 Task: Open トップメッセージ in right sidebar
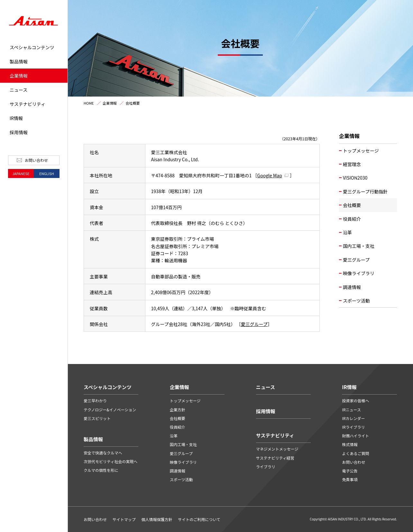click(x=368, y=151)
